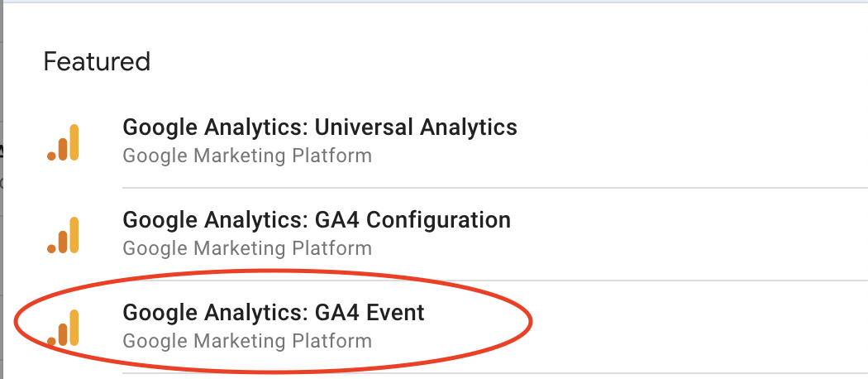Click the "Universal Analytics" title text
The height and width of the screenshot is (379, 868).
click(x=416, y=127)
